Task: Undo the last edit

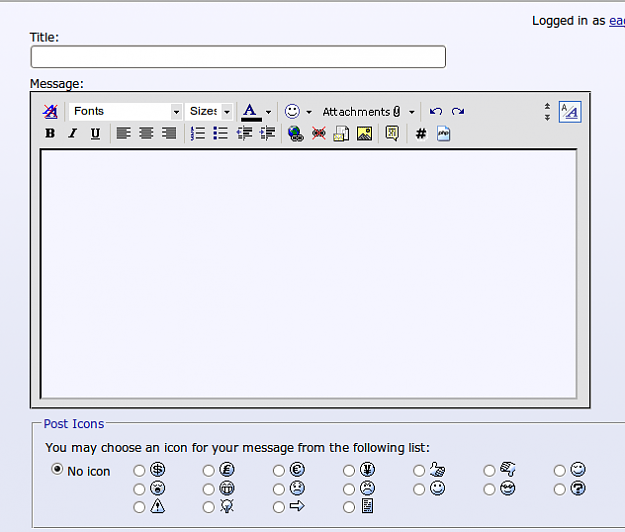Action: 436,112
